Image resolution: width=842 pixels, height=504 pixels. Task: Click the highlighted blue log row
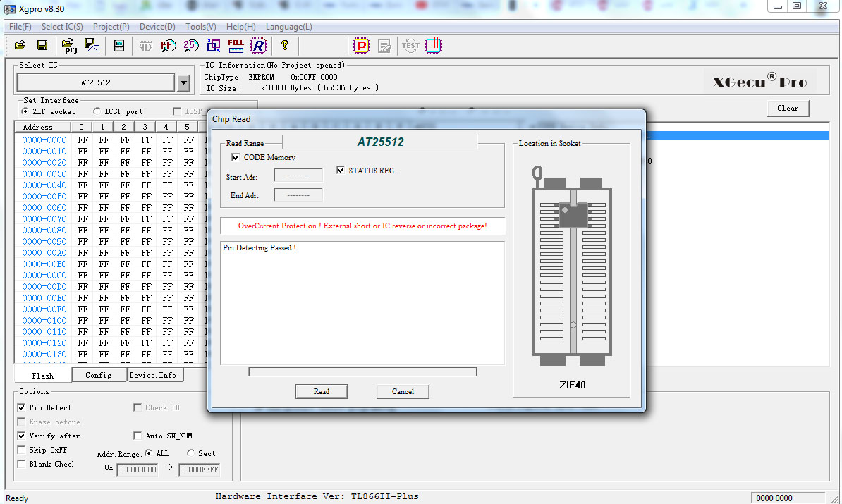[738, 135]
